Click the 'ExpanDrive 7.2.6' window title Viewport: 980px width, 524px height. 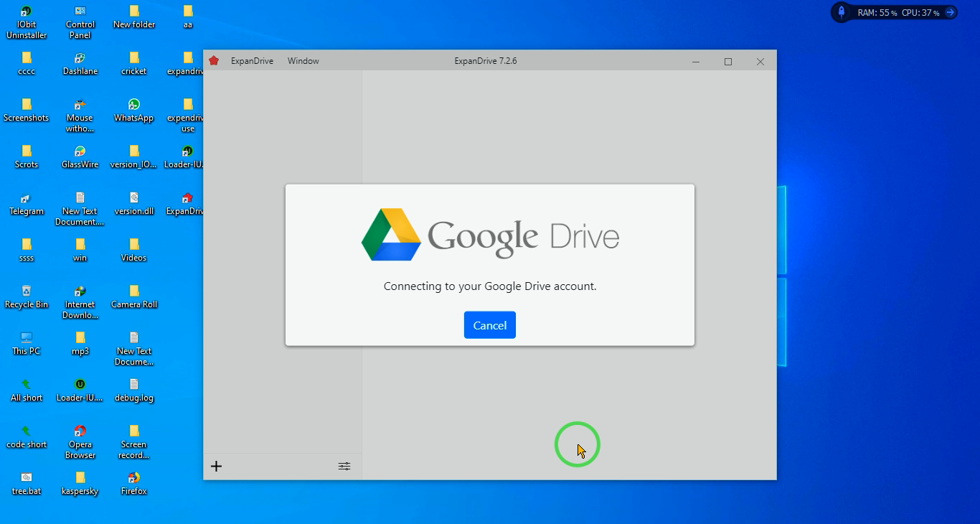coord(486,61)
